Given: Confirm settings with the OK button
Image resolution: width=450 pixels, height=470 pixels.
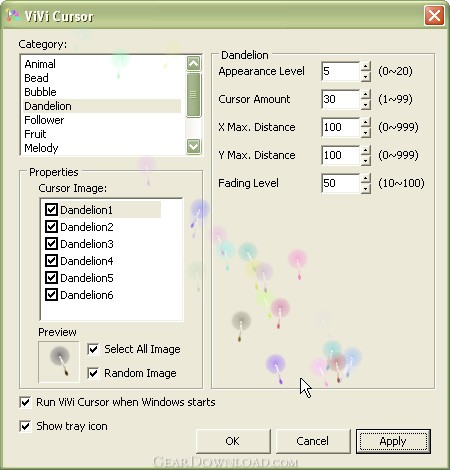Looking at the screenshot, I should pos(233,441).
